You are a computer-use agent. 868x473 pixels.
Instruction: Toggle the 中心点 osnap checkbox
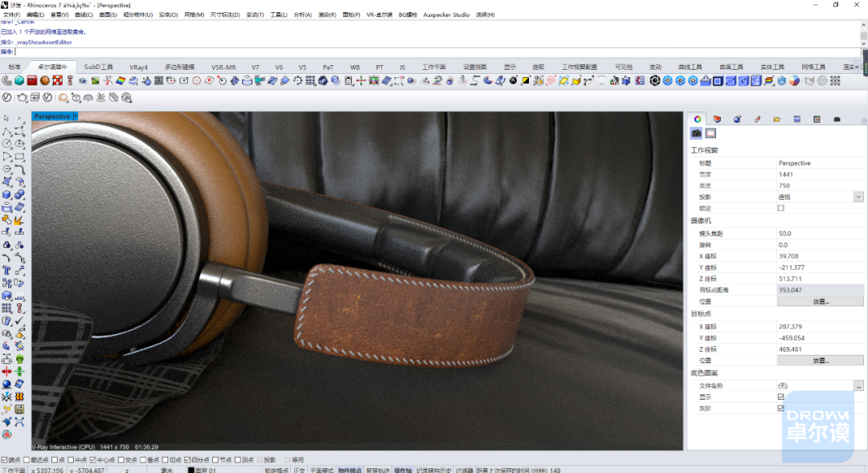pyautogui.click(x=92, y=459)
